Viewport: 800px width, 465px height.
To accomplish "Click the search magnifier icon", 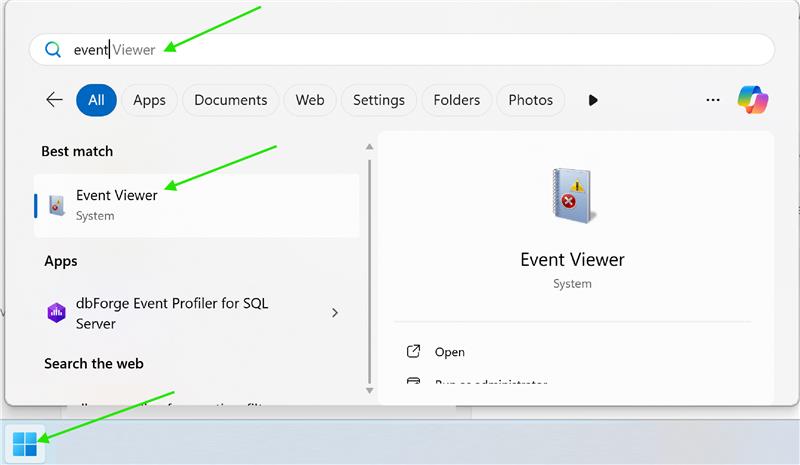I will click(53, 50).
